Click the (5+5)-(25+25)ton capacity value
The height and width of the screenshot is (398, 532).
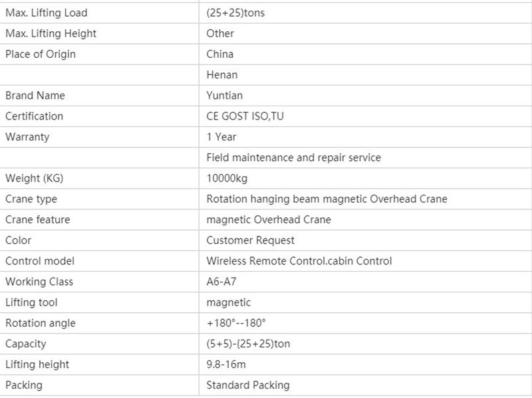pos(248,344)
